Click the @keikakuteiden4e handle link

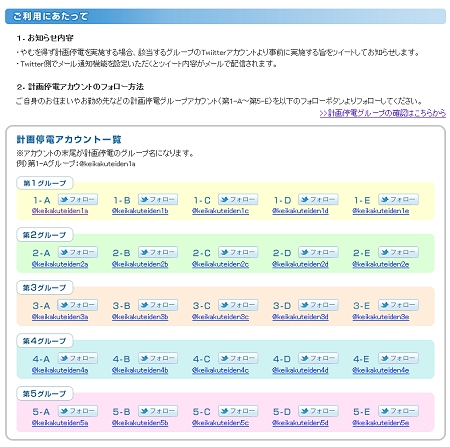(x=381, y=370)
